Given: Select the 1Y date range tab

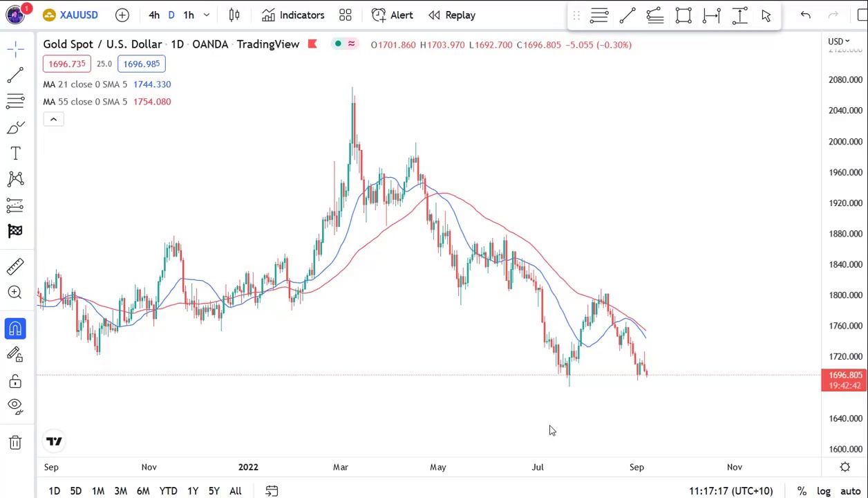Looking at the screenshot, I should tap(193, 491).
